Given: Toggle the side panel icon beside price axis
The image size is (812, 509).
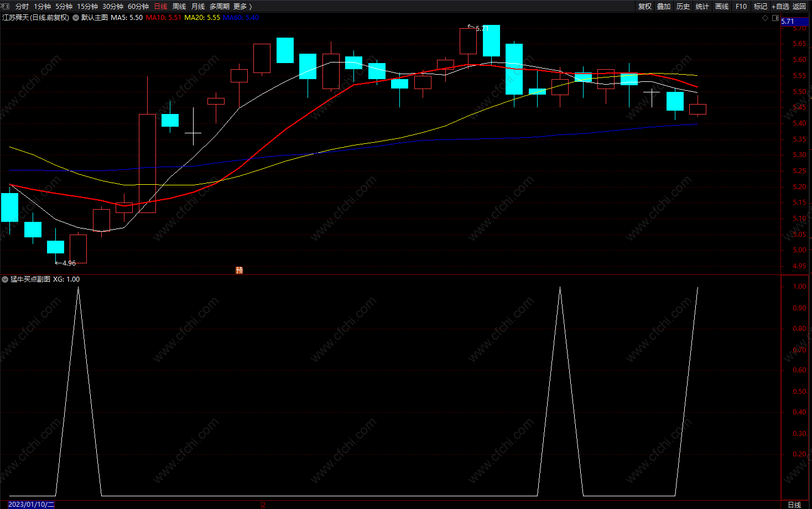Looking at the screenshot, I should [775, 18].
